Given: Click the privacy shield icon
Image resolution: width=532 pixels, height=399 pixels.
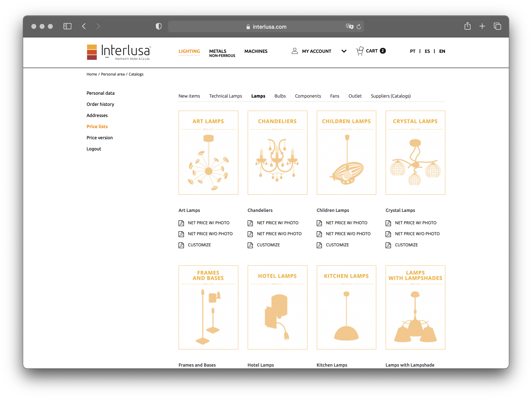Looking at the screenshot, I should (x=159, y=26).
